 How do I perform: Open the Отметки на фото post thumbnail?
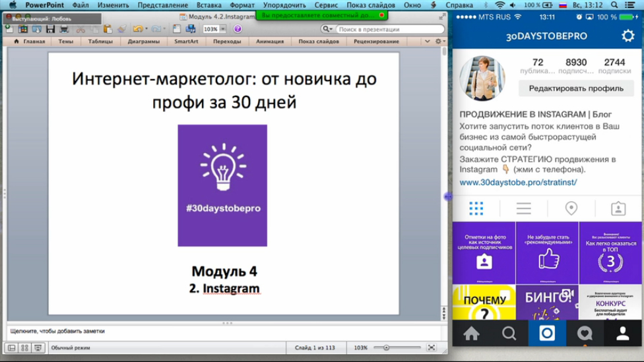click(x=484, y=253)
